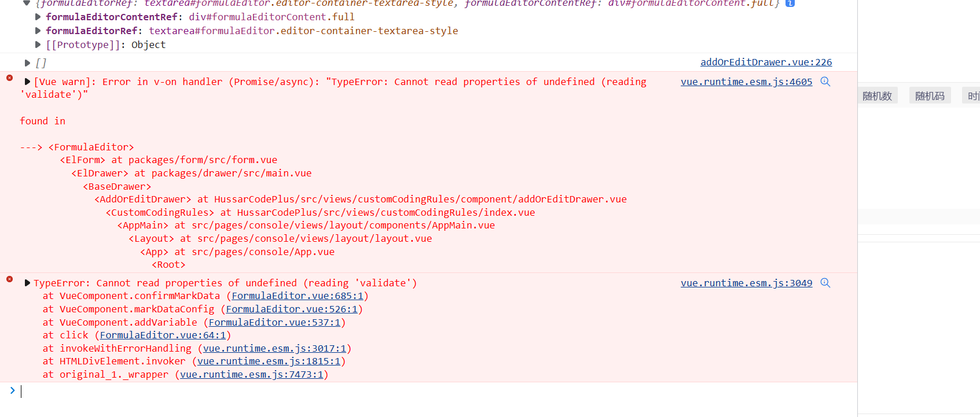The image size is (980, 417).
Task: Click the 'found in' text
Action: (43, 121)
